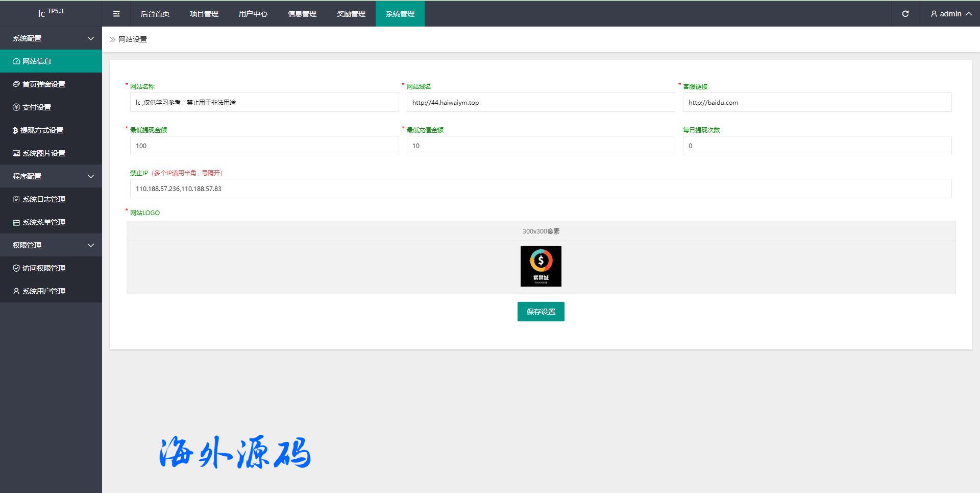Collapse the 权限管理 sidebar section
This screenshot has width=980, height=493.
point(91,245)
